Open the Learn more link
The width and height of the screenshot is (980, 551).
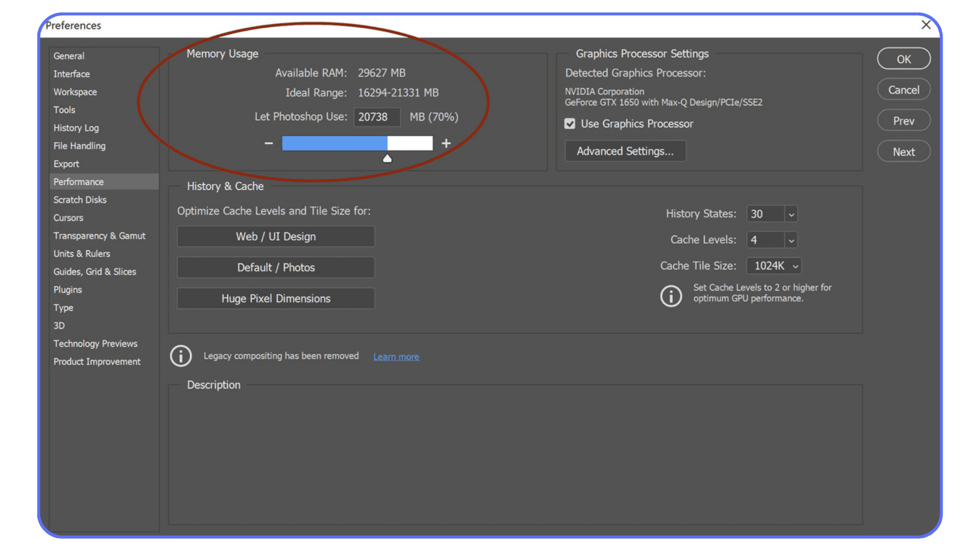coord(396,356)
